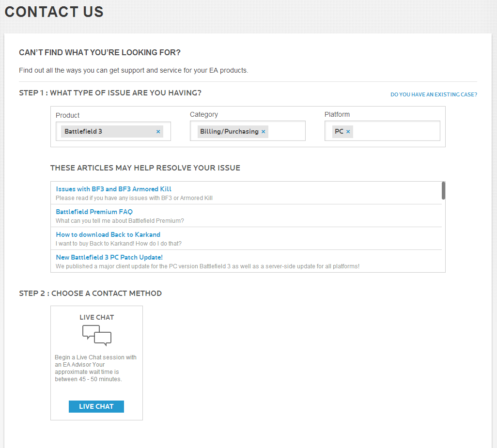Viewport: 497px width, 448px height.
Task: Open 'Issues with BF3 and BF3 Armored Kill' article
Action: 113,189
